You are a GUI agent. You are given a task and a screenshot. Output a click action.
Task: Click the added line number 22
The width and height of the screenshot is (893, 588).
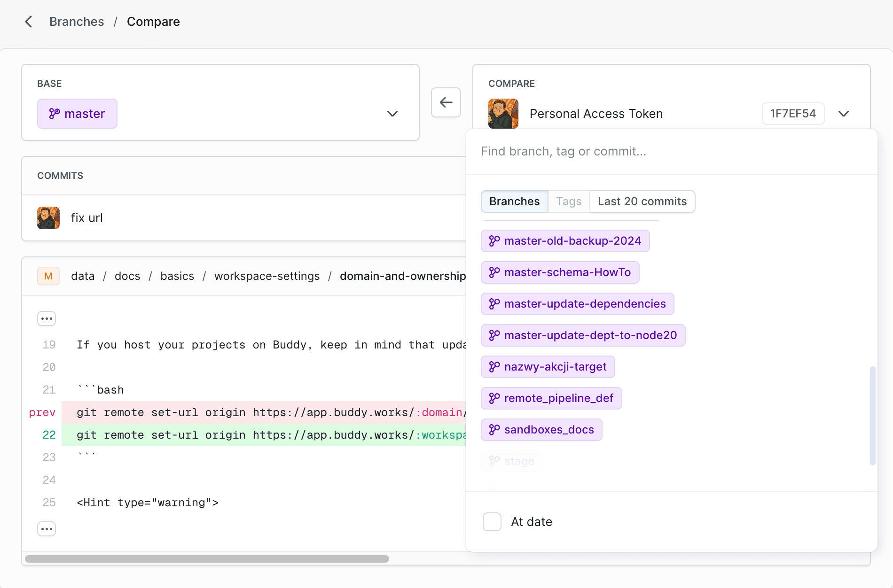49,435
